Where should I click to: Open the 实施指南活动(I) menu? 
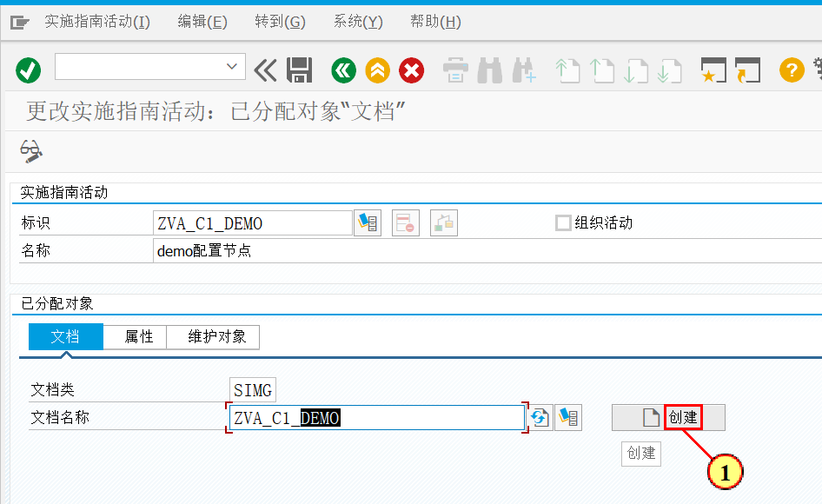97,22
